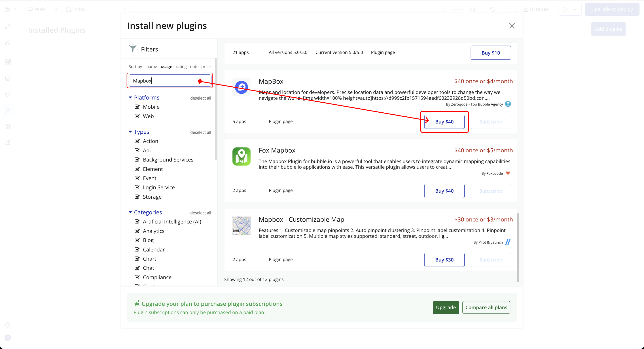The width and height of the screenshot is (644, 349).
Task: Click the MapBox plugin compass icon
Action: (x=241, y=87)
